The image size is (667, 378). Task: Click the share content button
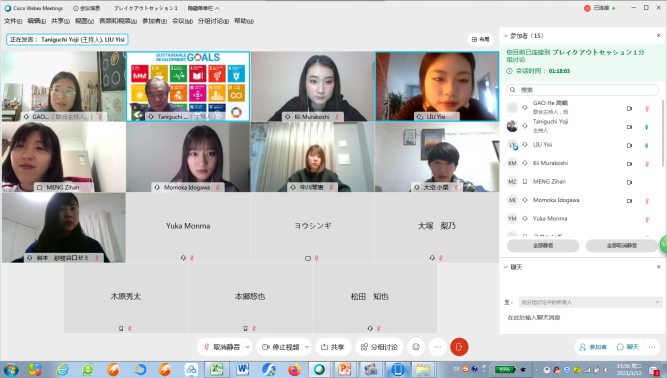(x=332, y=347)
